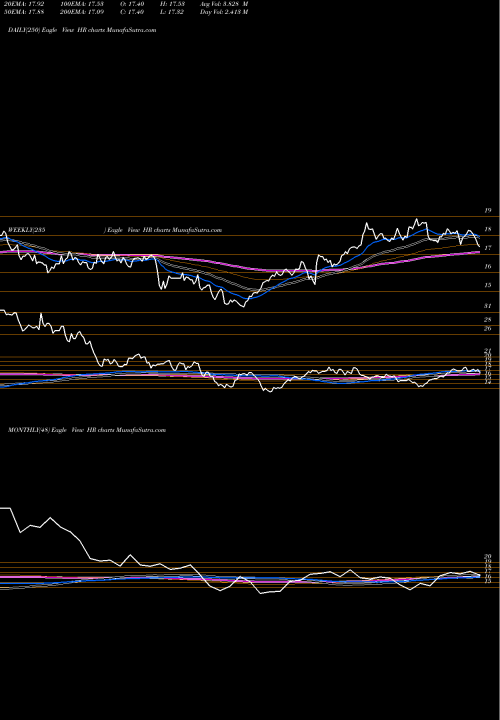Click price axis label 28 on weekly chart
Viewport: 500px width, 720px height.
(x=488, y=320)
